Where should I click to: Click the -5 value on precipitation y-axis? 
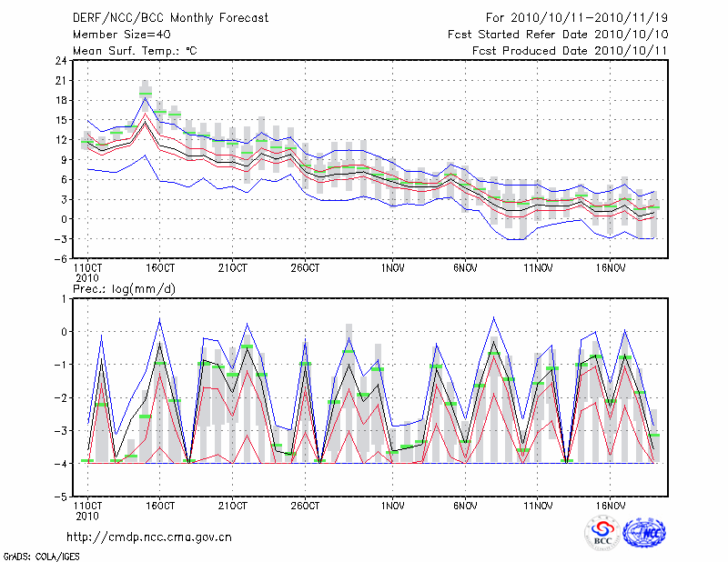[x=60, y=497]
